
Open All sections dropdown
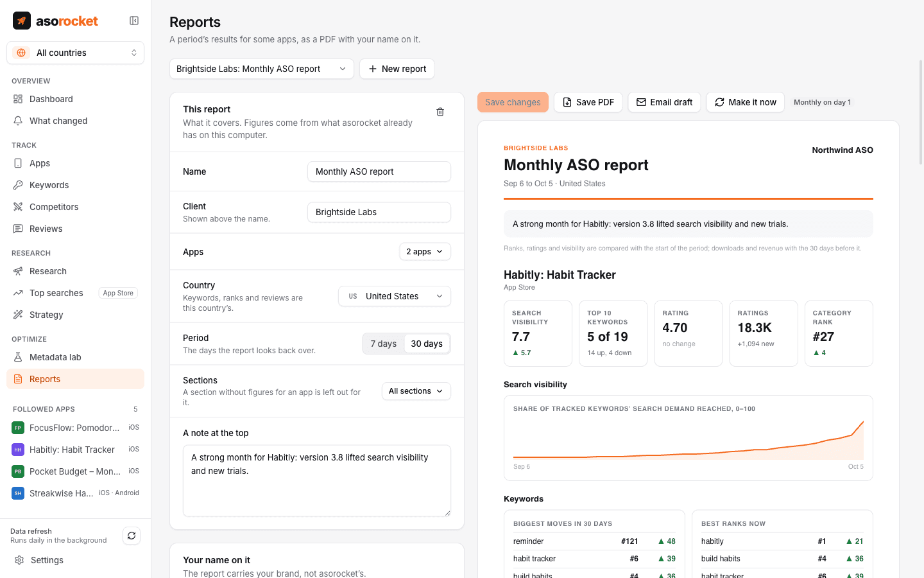[x=416, y=391]
